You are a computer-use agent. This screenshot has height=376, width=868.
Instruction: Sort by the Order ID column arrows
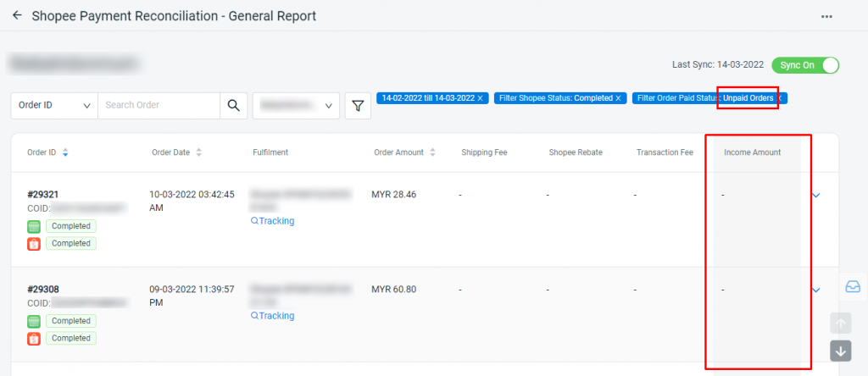coord(65,152)
